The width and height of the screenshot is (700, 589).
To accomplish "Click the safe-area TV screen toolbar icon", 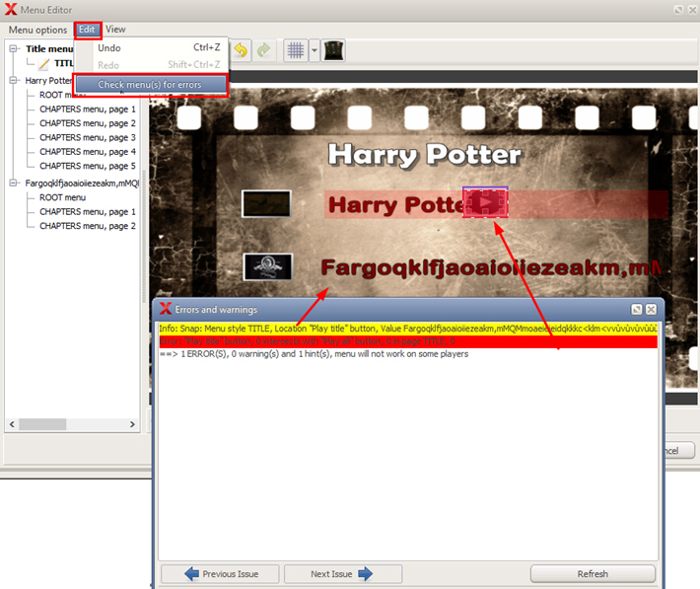I will [333, 50].
